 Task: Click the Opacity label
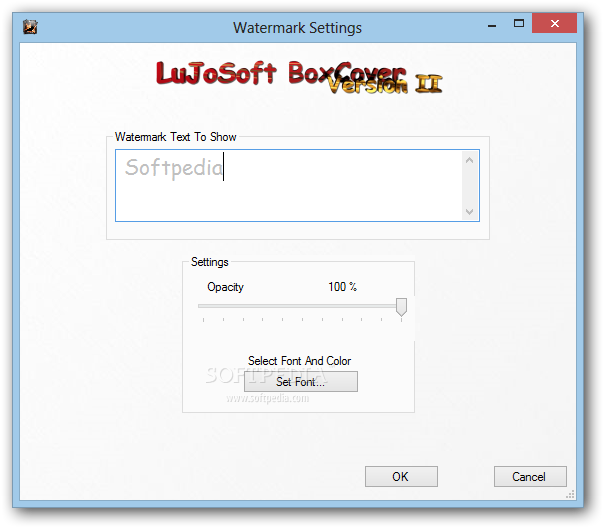pos(225,287)
